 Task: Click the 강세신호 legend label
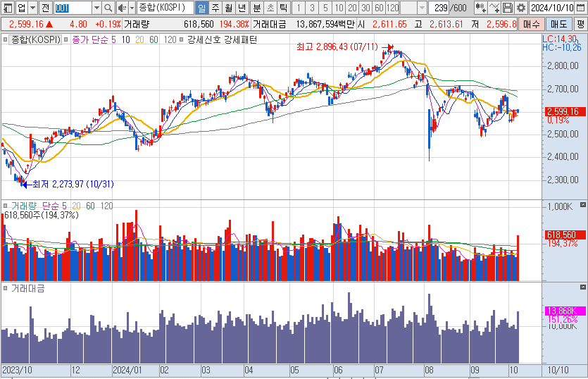click(x=204, y=39)
